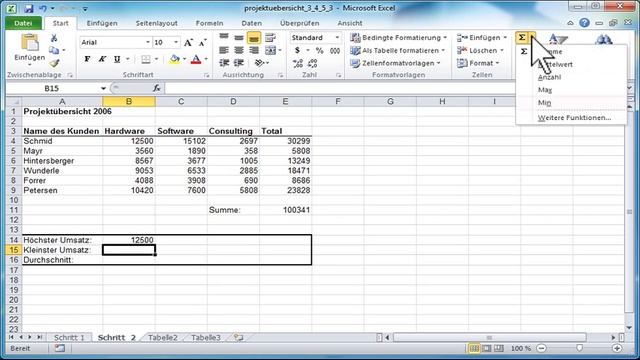The width and height of the screenshot is (640, 360).
Task: Align text right
Action: [x=253, y=51]
